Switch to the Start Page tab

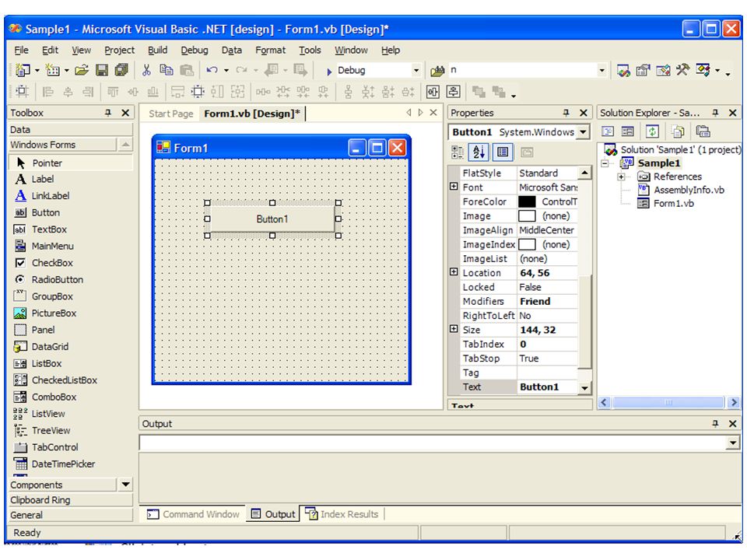(x=170, y=114)
